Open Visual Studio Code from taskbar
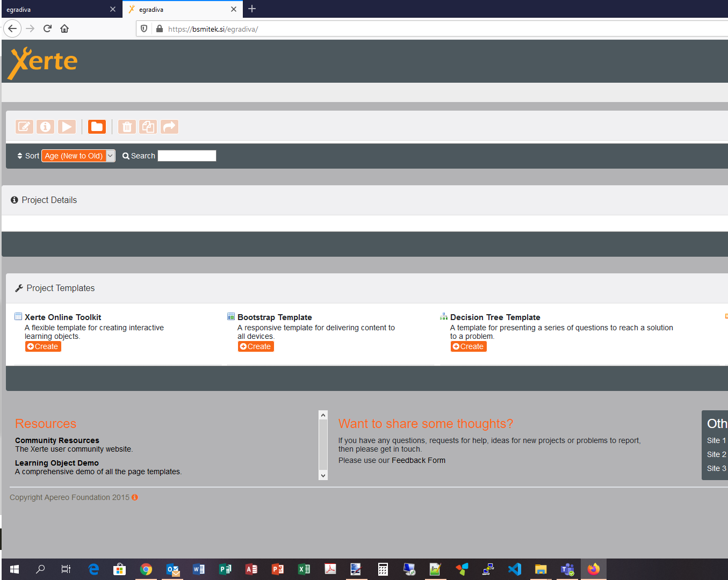The width and height of the screenshot is (728, 580). 515,569
